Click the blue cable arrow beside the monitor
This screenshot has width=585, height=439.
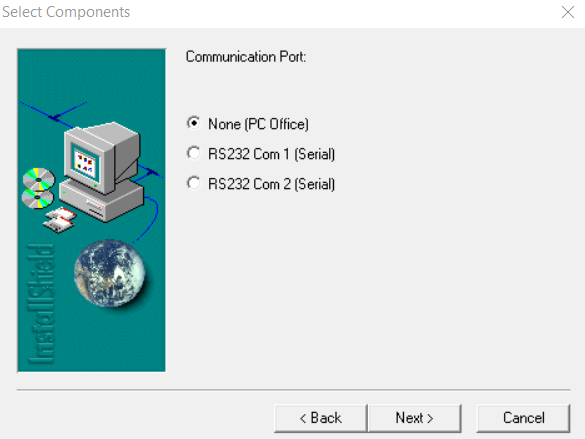pyautogui.click(x=151, y=172)
